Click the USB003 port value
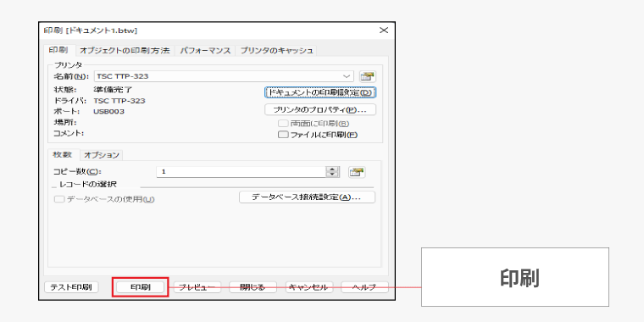Viewport: 644px width, 322px height. [x=108, y=111]
